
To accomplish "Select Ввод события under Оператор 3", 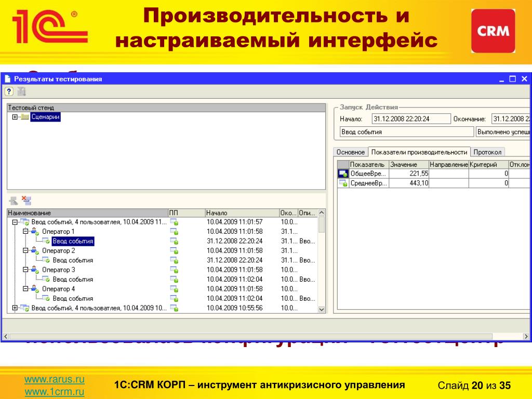I will (73, 279).
